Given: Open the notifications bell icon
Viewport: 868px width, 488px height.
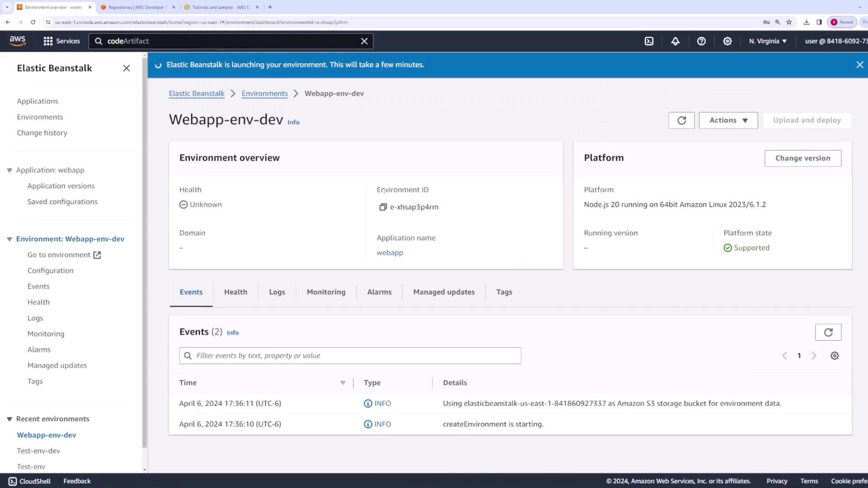Looking at the screenshot, I should pyautogui.click(x=675, y=41).
